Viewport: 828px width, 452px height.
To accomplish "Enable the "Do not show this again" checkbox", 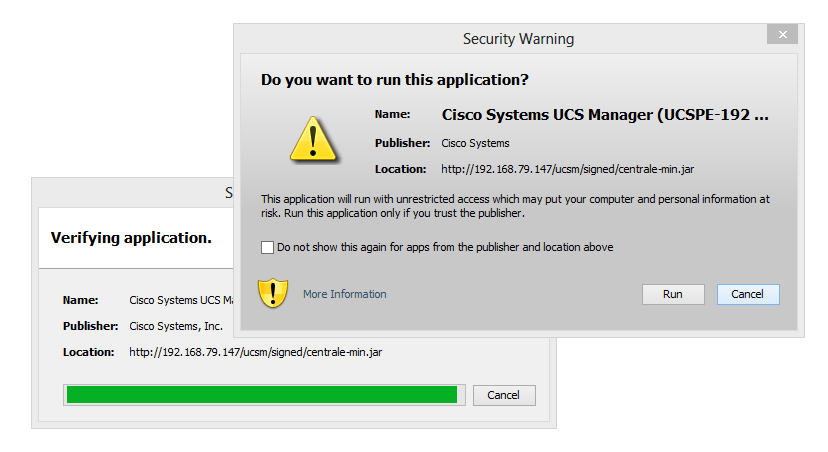I will [267, 247].
